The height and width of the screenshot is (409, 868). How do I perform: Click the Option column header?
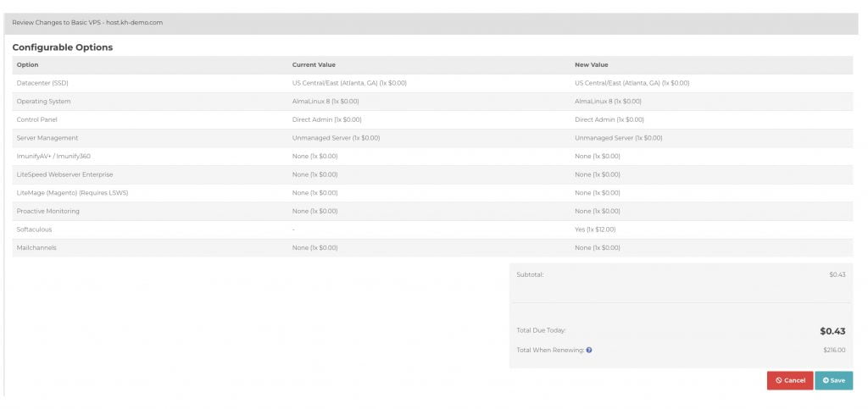coord(28,64)
